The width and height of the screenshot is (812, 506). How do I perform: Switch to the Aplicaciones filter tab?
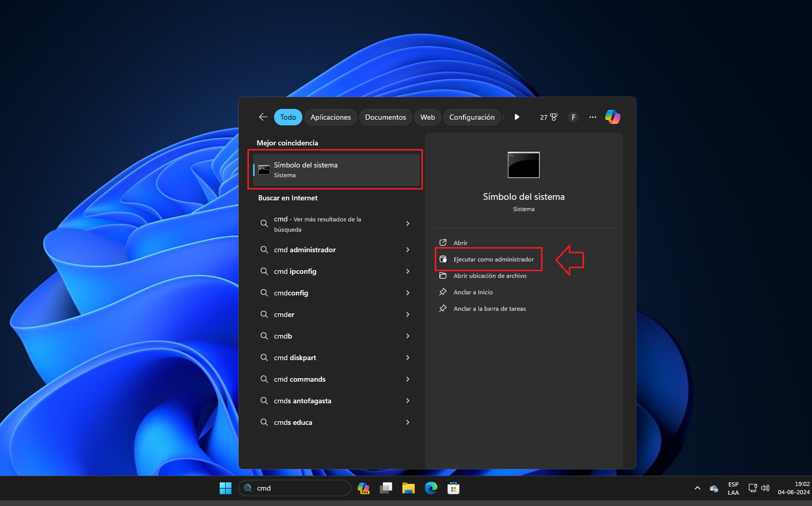(331, 117)
